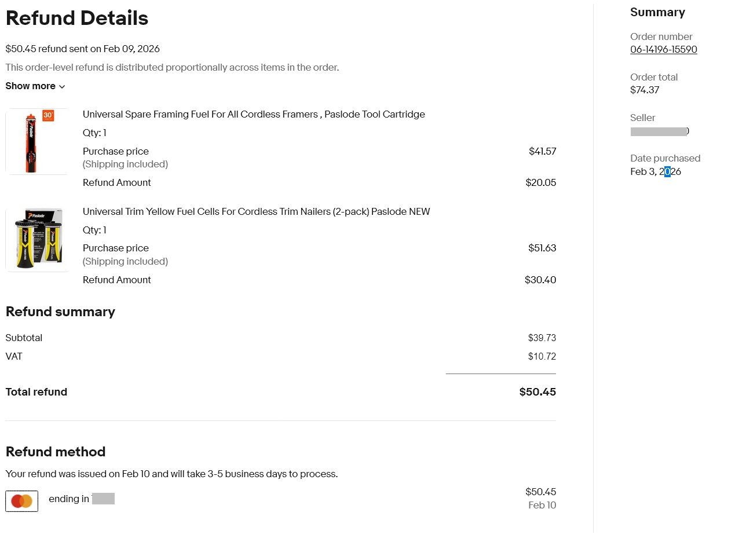Click the Order total $74.37 value
Image resolution: width=746 pixels, height=560 pixels.
(645, 90)
